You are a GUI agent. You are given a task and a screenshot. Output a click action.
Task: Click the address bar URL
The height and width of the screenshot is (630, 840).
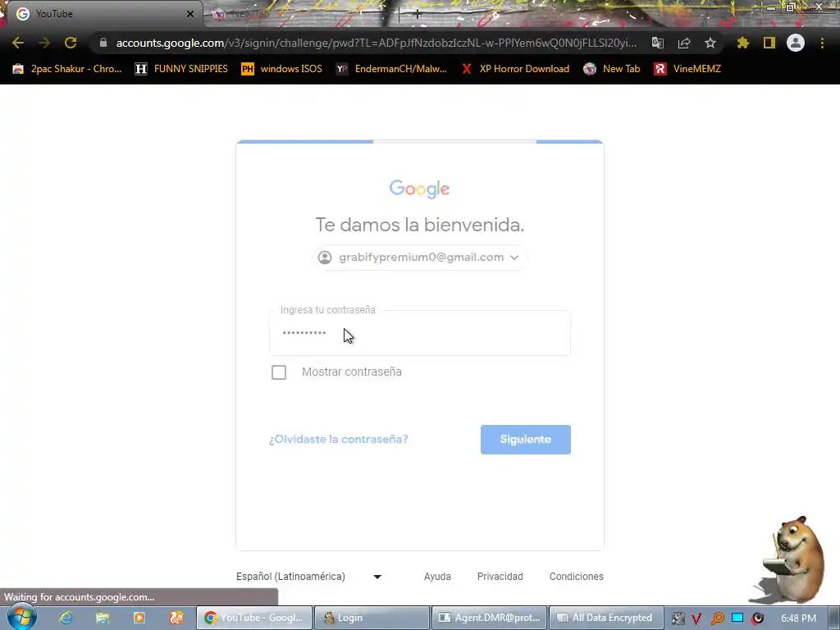tap(376, 43)
